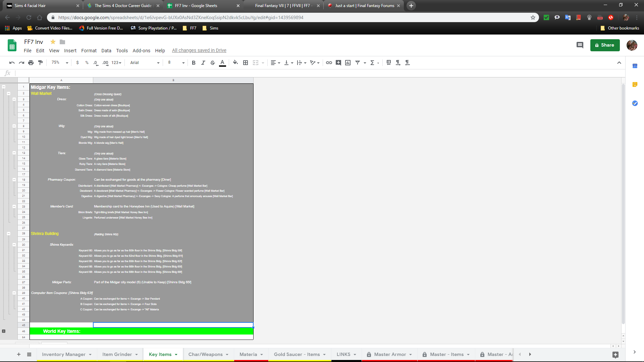Open more number formats (123)
644x362 pixels.
point(116,63)
